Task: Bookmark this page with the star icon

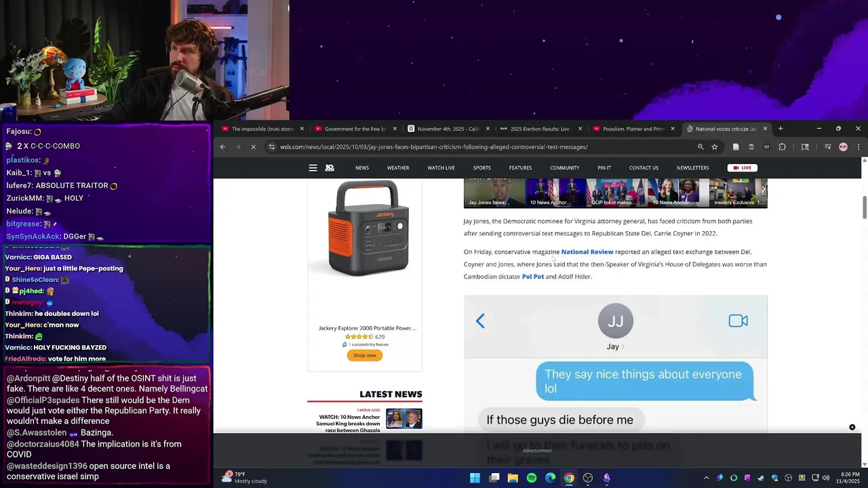Action: [714, 146]
